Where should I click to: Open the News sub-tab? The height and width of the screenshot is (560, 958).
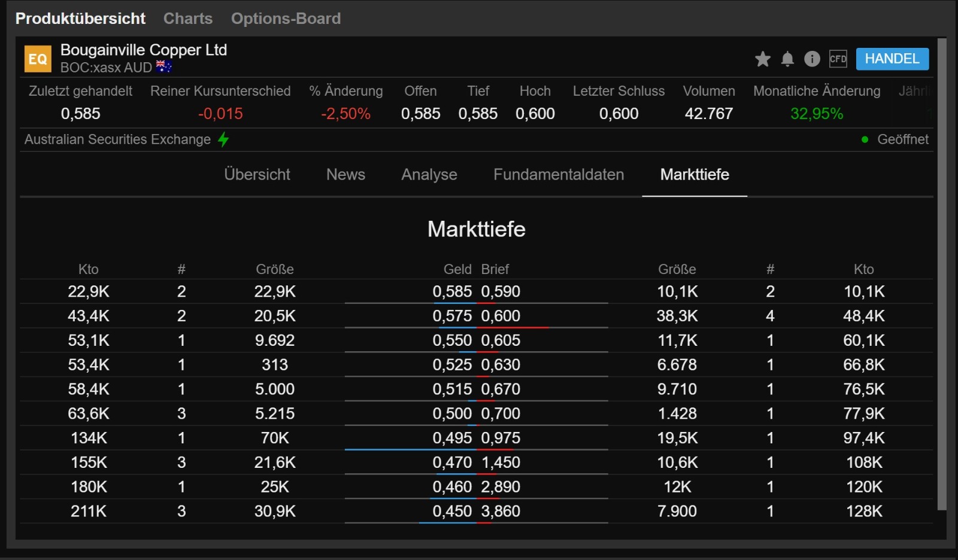point(345,175)
